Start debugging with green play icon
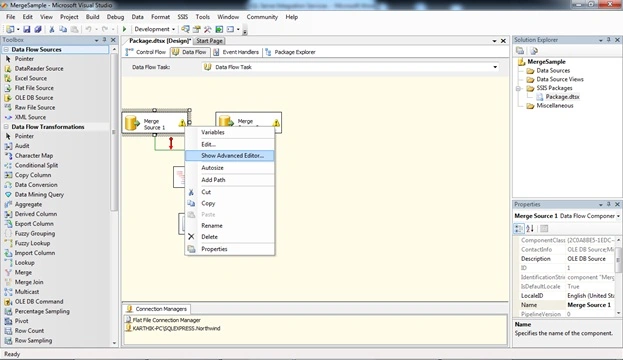This screenshot has height=360, width=623. (124, 29)
